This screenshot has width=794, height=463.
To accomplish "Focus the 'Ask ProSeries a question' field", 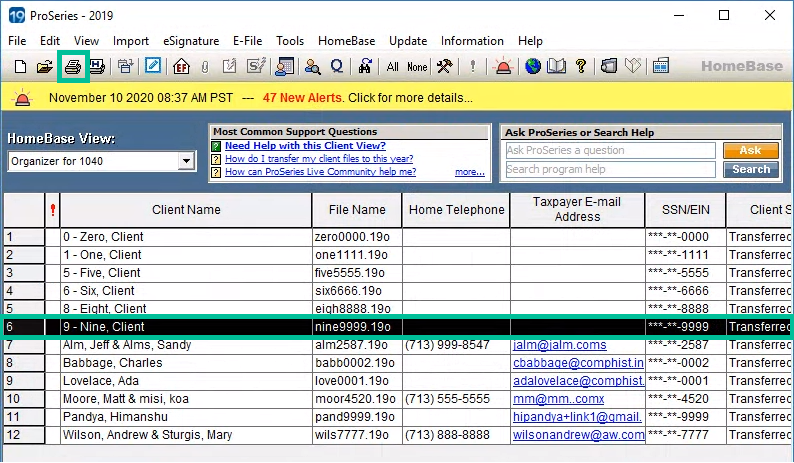I will (x=610, y=150).
